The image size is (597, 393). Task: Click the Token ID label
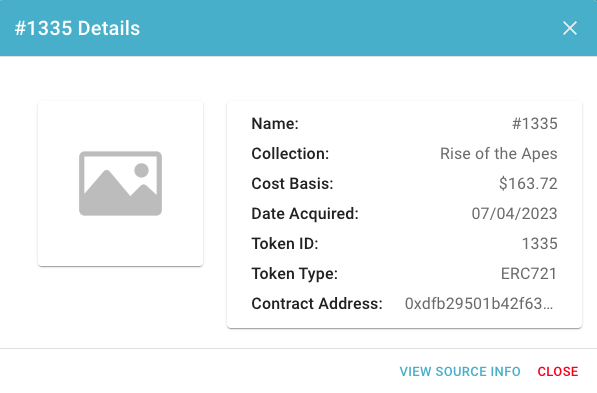(x=285, y=244)
